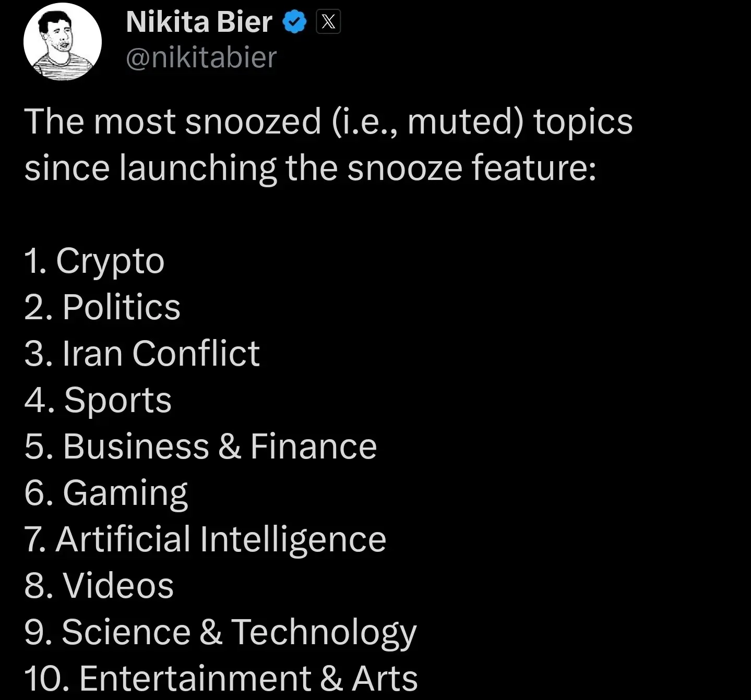Click the '6. Gaming' list item
Screen dimensions: 751x700
click(106, 493)
